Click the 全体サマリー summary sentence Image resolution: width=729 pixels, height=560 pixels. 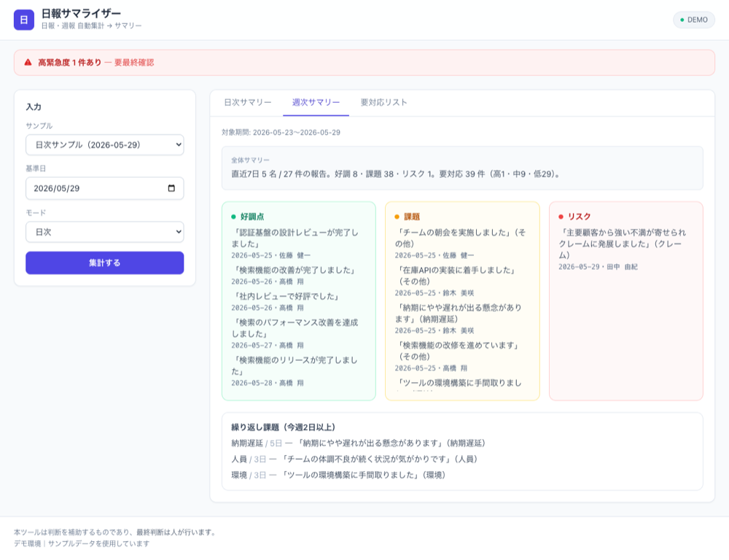pos(397,174)
